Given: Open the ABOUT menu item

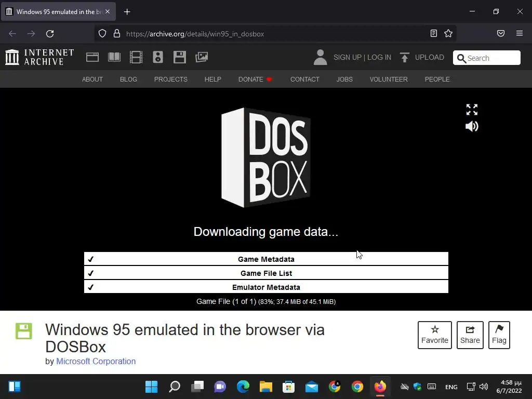Looking at the screenshot, I should pyautogui.click(x=92, y=79).
